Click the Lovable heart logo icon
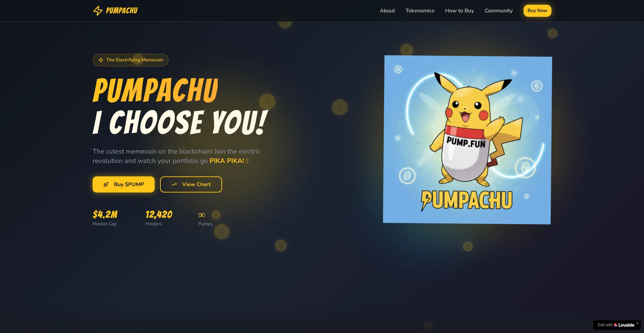Viewport: 644px width, 333px height. coord(616,325)
